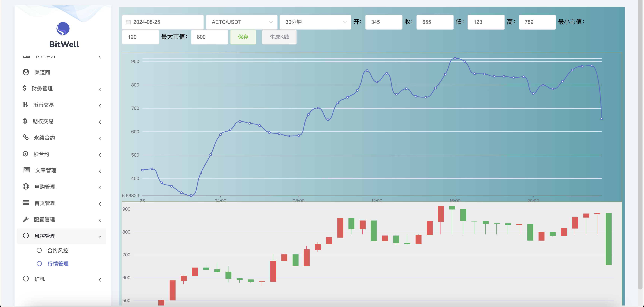Click the calendar icon in date field
This screenshot has height=307, width=644.
(x=128, y=22)
